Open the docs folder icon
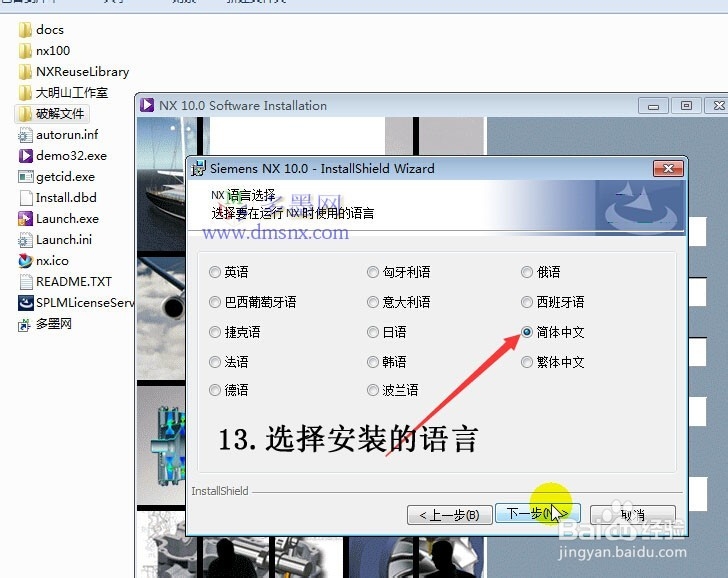728x578 pixels. tap(25, 30)
